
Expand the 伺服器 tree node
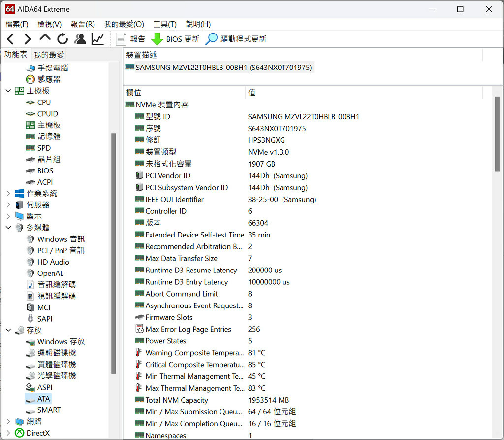(x=8, y=204)
